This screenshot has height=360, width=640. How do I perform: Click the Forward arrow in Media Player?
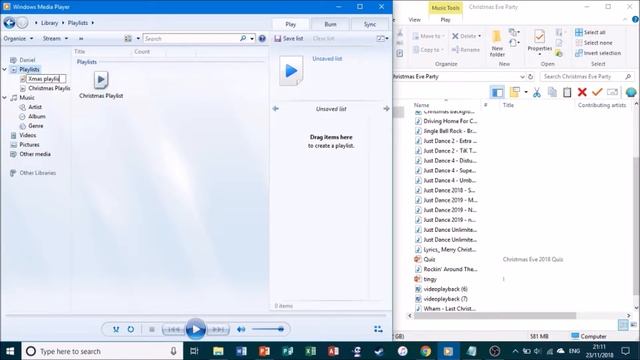click(x=23, y=23)
